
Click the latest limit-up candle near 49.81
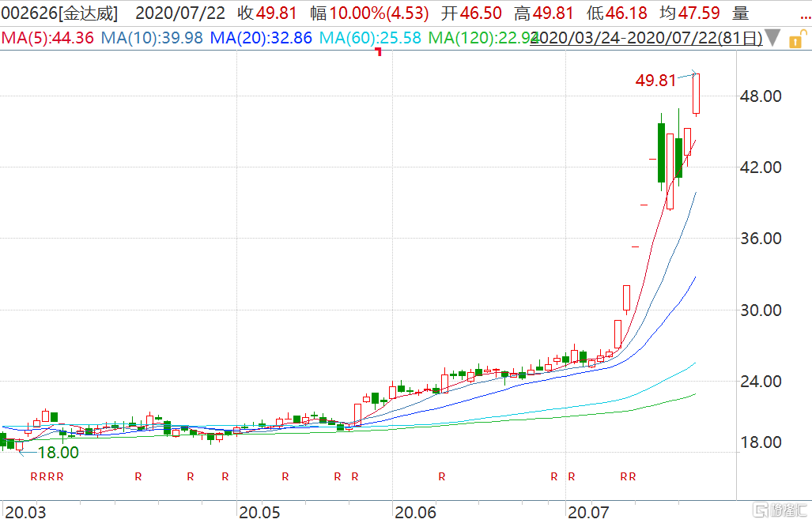[696, 94]
